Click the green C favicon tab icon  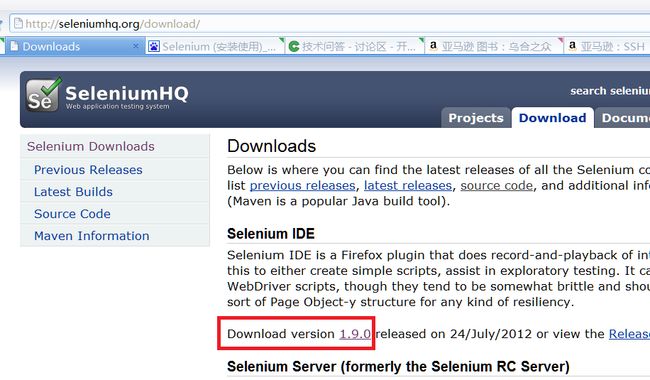point(294,46)
